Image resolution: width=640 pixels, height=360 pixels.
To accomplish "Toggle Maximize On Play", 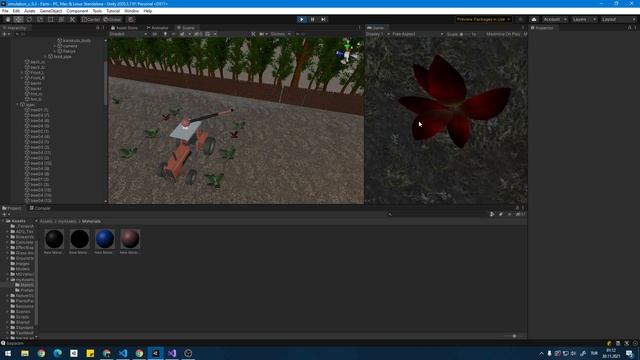I will 503,34.
